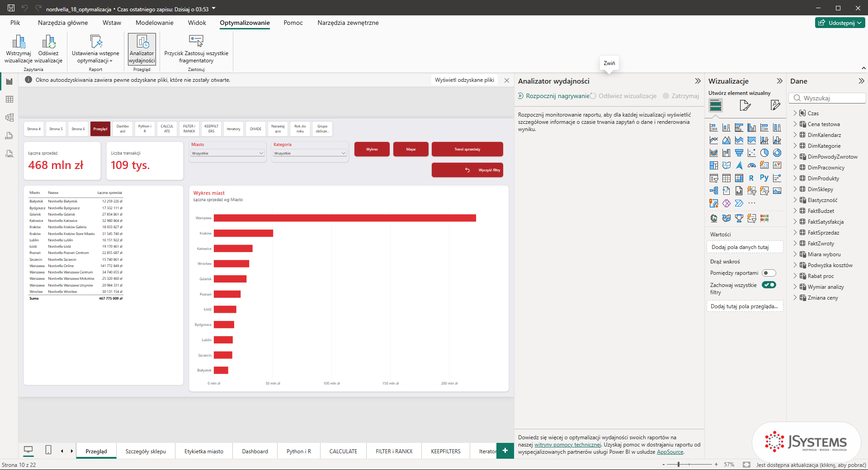
Task: Expand the DimProdukty table
Action: [x=795, y=178]
